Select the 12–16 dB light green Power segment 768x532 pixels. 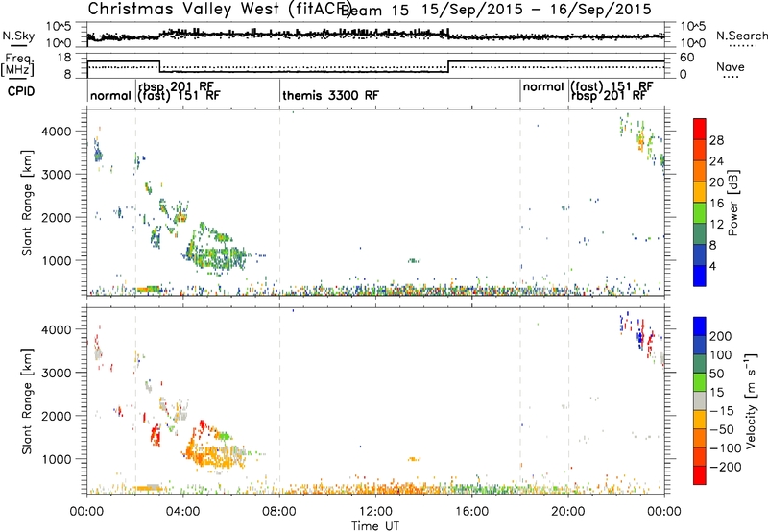pyautogui.click(x=700, y=213)
